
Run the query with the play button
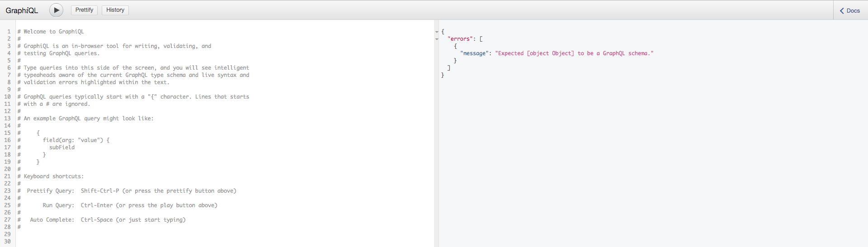[x=56, y=10]
